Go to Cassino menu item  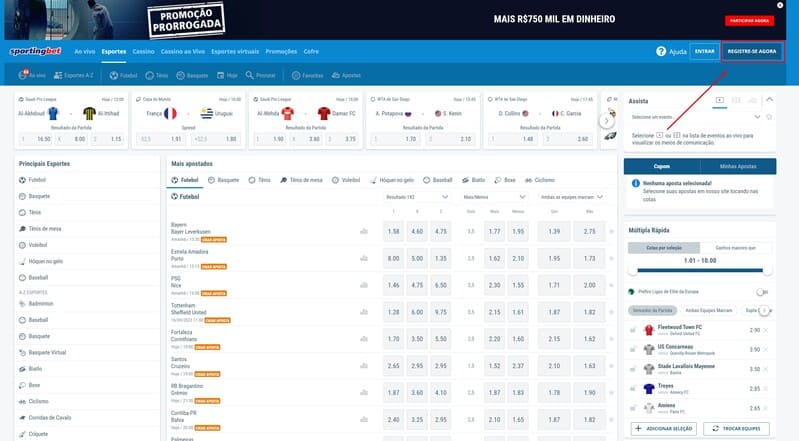[143, 51]
